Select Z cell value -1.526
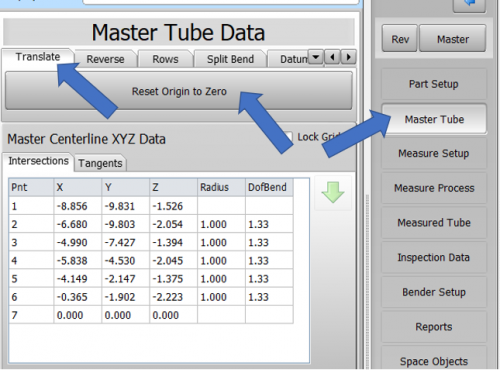Image resolution: width=500 pixels, height=370 pixels. [x=174, y=206]
